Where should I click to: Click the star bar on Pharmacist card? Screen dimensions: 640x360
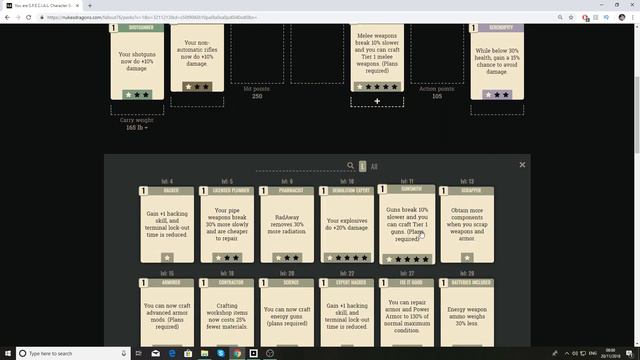pyautogui.click(x=287, y=258)
